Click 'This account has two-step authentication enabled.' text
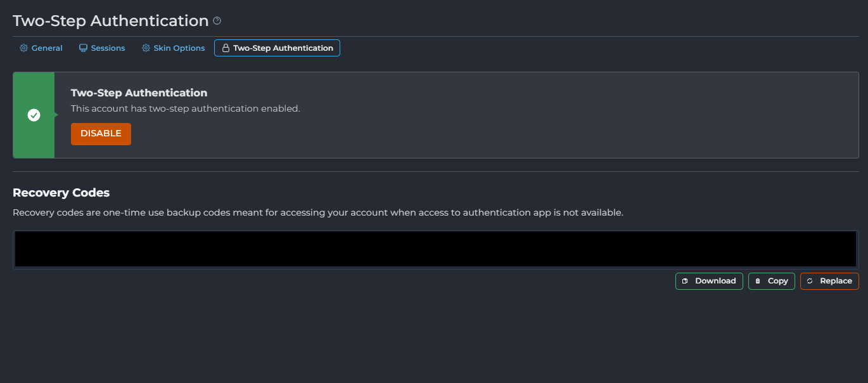 pyautogui.click(x=185, y=108)
